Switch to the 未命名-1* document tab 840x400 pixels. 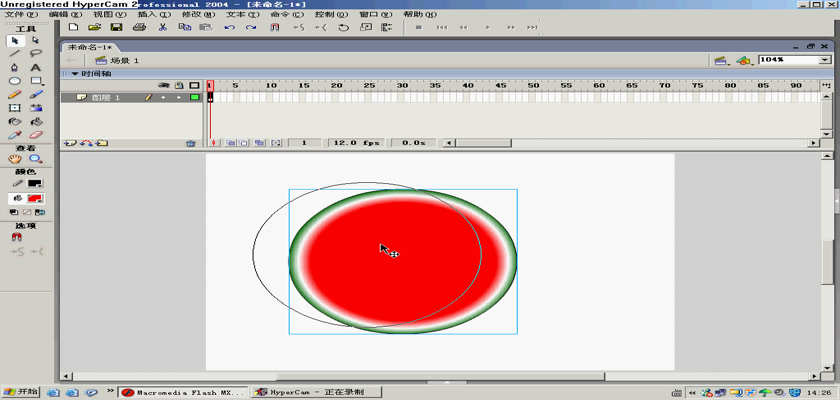(88, 47)
